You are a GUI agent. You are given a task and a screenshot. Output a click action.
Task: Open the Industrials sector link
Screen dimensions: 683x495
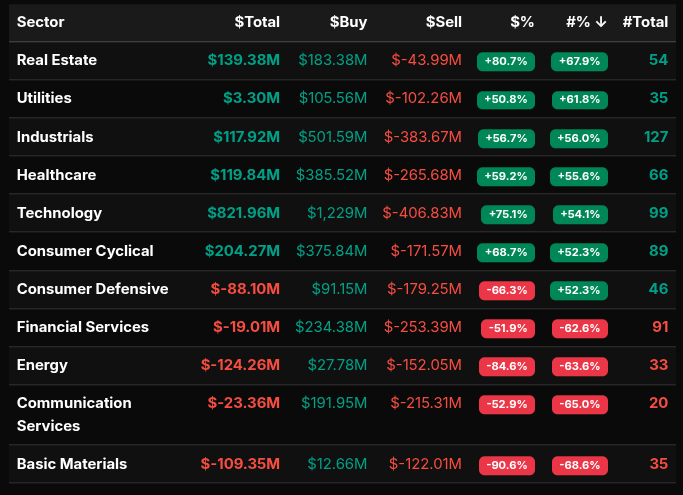click(55, 136)
